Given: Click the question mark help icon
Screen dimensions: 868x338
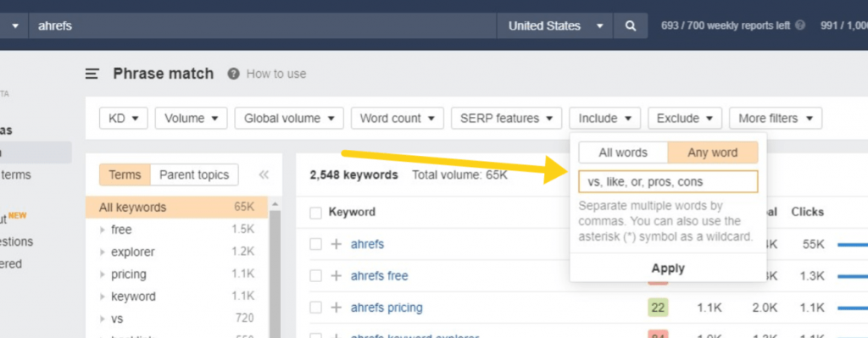Looking at the screenshot, I should (234, 74).
